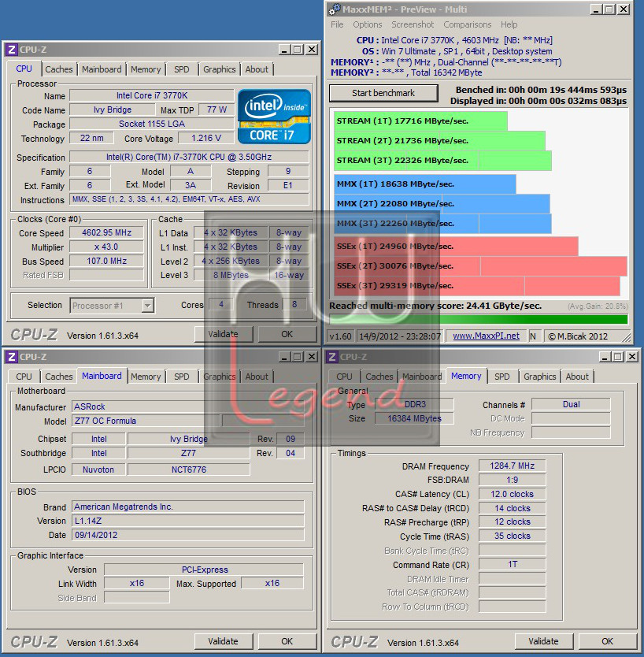Click the Size 16384 MBytes value
The height and width of the screenshot is (657, 644).
[414, 418]
